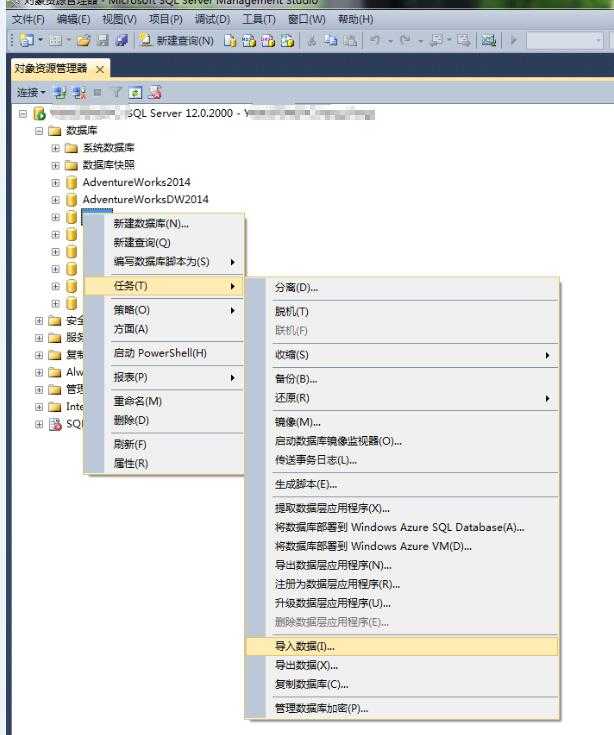Click the last Object Explorer toolbar icon
The width and height of the screenshot is (614, 735).
click(155, 93)
